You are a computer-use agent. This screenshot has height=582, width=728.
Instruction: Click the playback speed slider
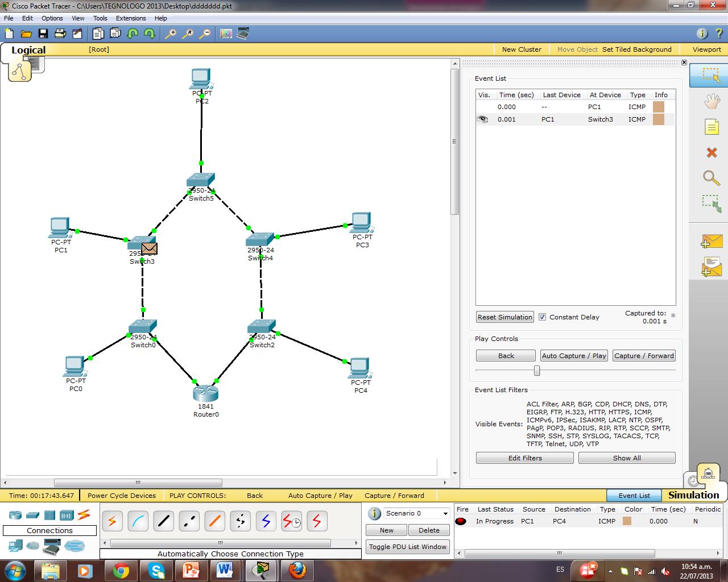tap(536, 370)
